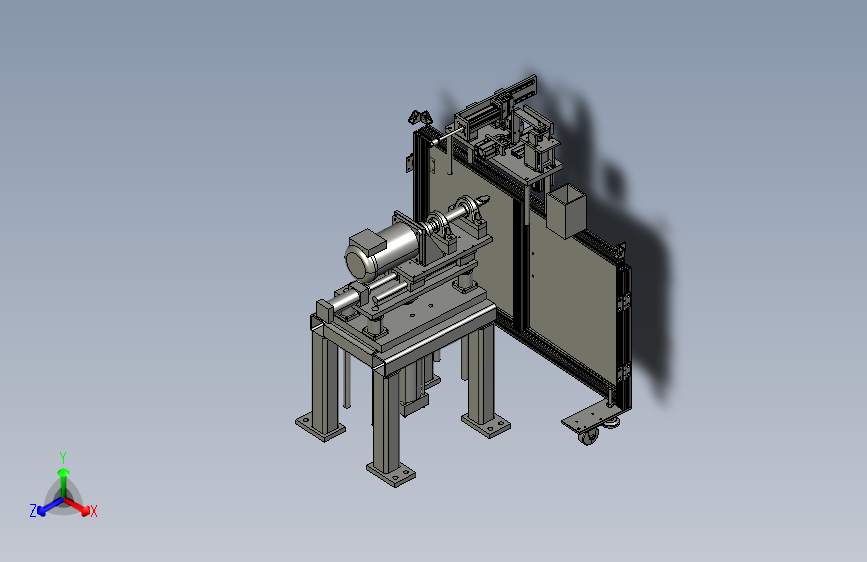The width and height of the screenshot is (867, 562).
Task: Select the large gray panel below the bin
Action: (571, 301)
